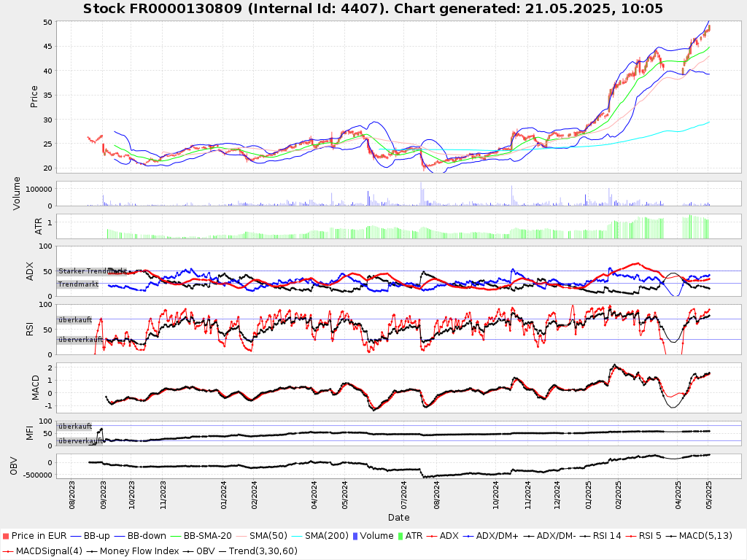This screenshot has width=747, height=560.
Task: Select the BB-down legend entry
Action: [x=140, y=536]
